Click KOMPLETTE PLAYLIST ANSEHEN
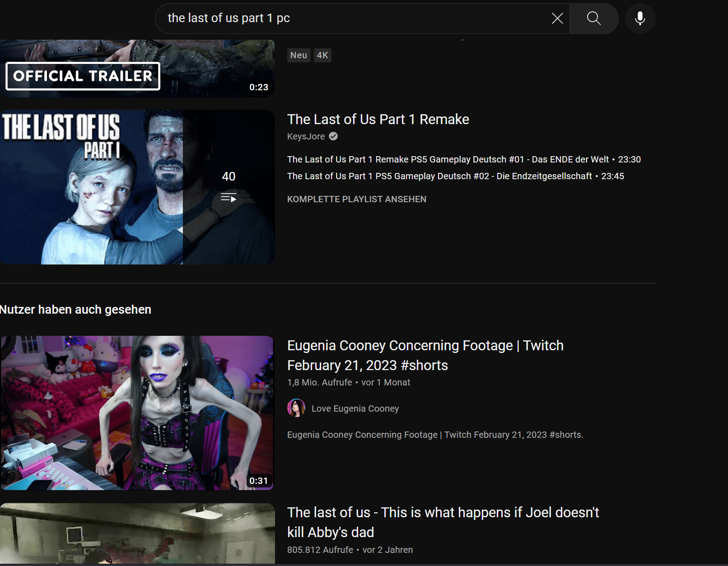This screenshot has height=566, width=728. [x=357, y=199]
